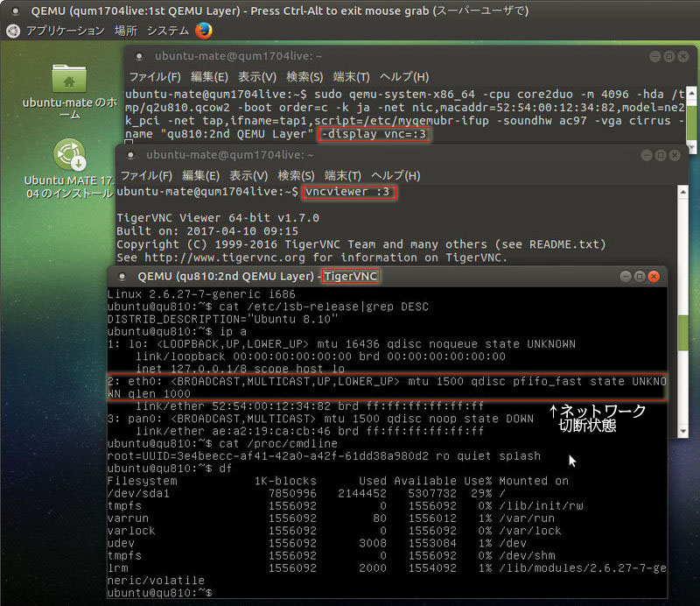
Task: Select the Ubuntu MATE 17.04 install icon
Action: click(x=69, y=169)
